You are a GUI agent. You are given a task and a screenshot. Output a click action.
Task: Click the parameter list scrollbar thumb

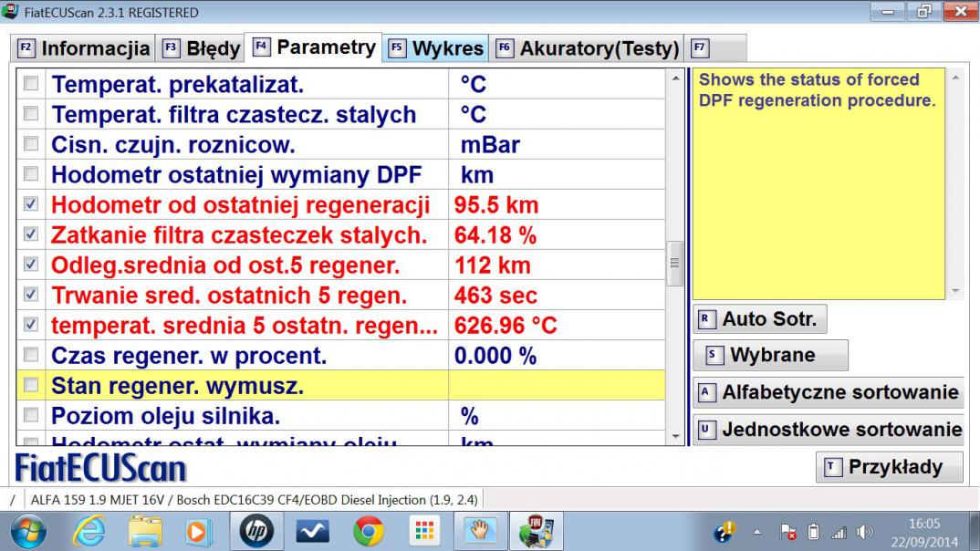click(675, 263)
